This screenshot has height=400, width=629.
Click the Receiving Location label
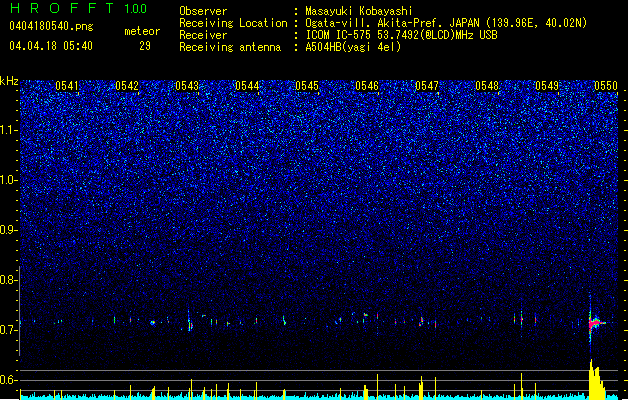pyautogui.click(x=233, y=23)
